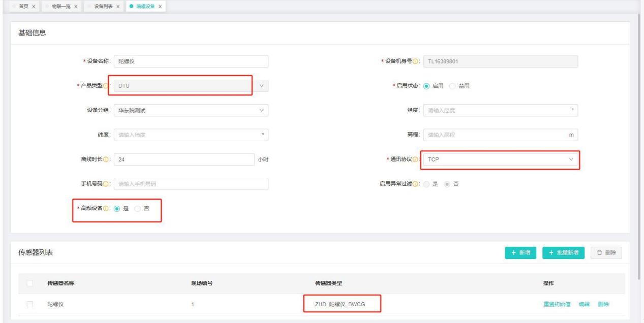Image resolution: width=644 pixels, height=323 pixels.
Task: Open the 产品类型 DTU dropdown
Action: [x=191, y=86]
